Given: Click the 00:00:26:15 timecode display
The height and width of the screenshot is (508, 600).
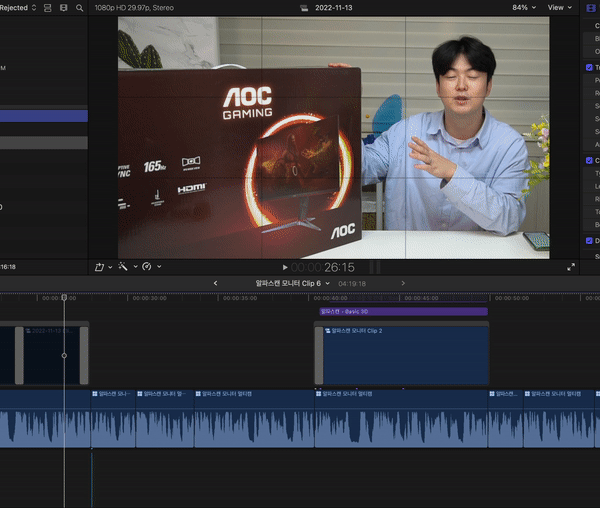Looking at the screenshot, I should (323, 267).
